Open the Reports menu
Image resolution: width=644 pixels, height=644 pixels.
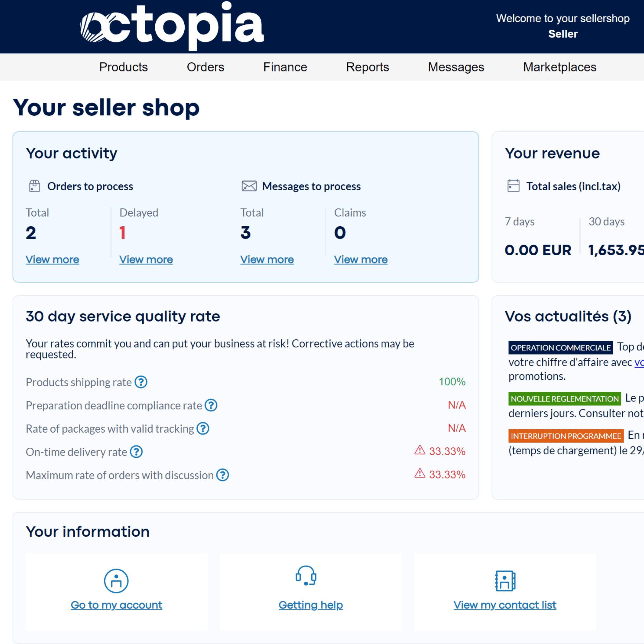tap(367, 67)
